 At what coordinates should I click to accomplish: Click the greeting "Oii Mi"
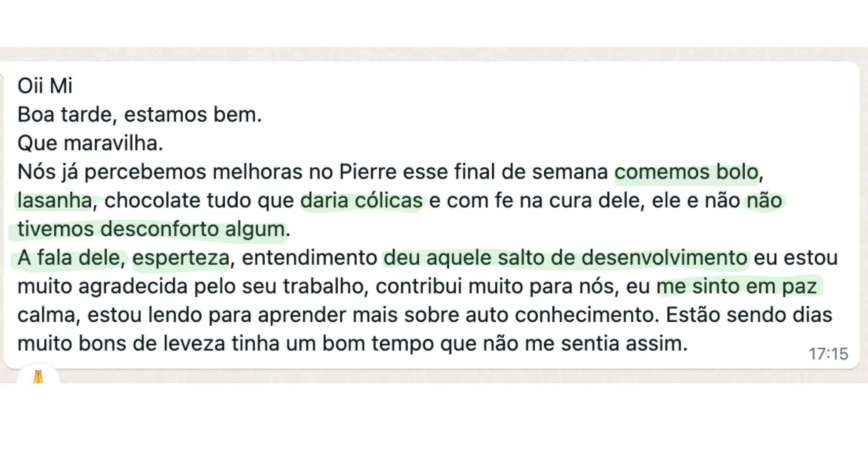coord(45,86)
